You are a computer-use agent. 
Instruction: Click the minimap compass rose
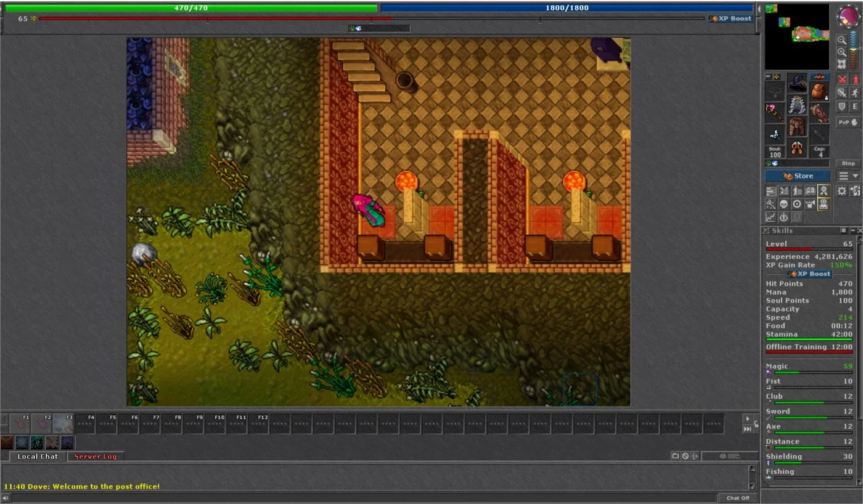[x=848, y=17]
